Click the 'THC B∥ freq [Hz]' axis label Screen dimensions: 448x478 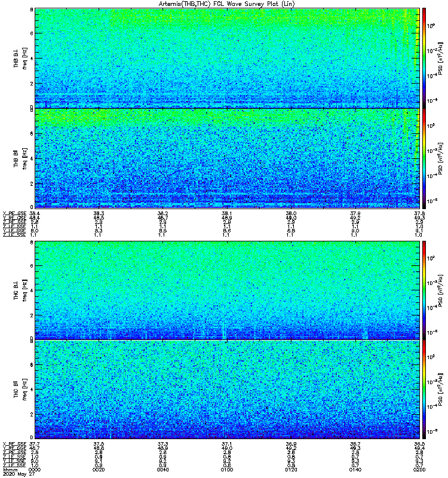tap(20, 390)
